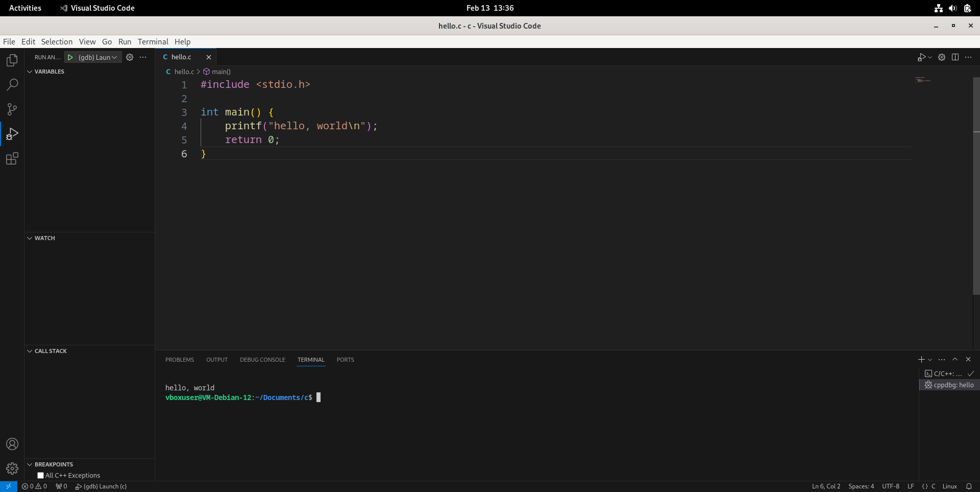Open notifications bell in status bar

pos(969,486)
